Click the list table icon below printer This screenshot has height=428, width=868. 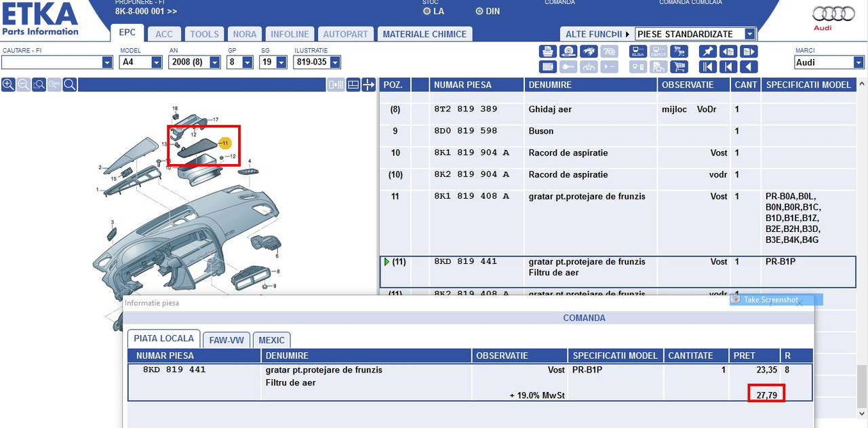click(x=548, y=66)
